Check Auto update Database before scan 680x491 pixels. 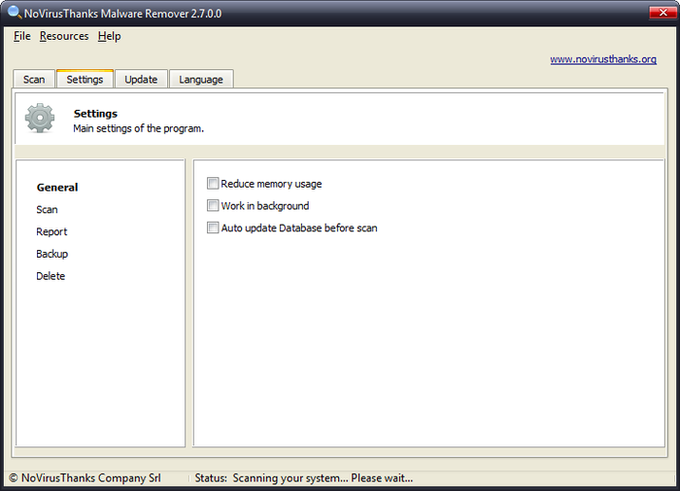coord(212,227)
